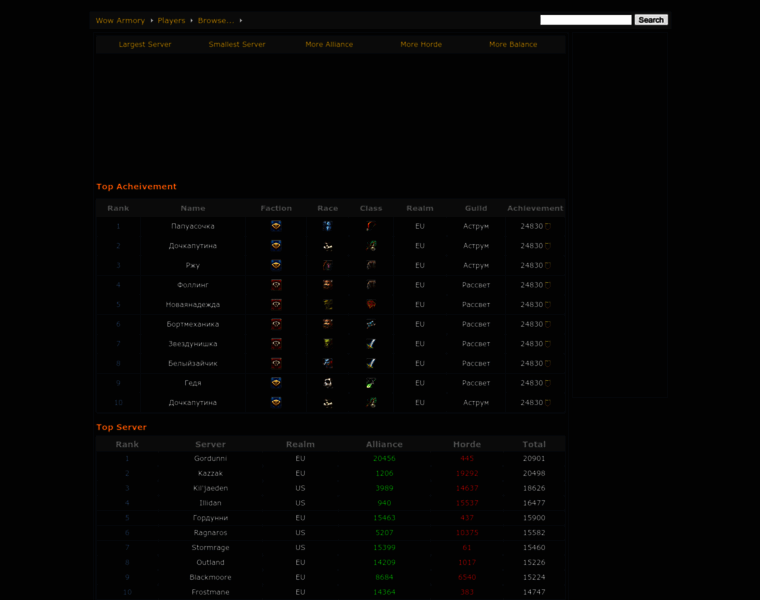
Task: Click class icon in Белыйзайчик row
Action: (x=371, y=363)
